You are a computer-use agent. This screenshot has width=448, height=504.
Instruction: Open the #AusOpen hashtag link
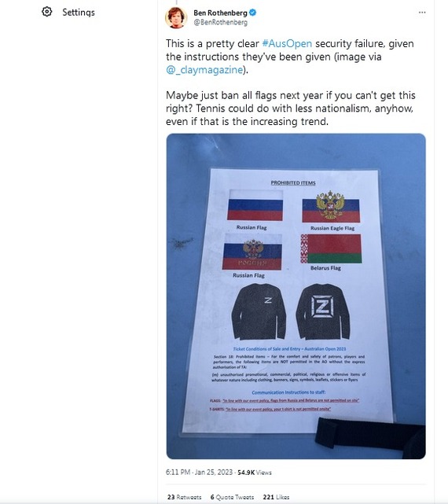[287, 43]
